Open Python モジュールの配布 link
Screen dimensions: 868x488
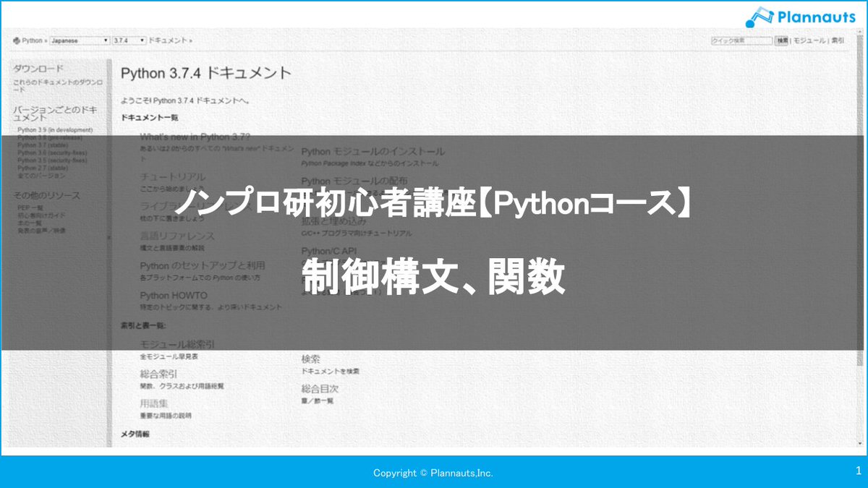coord(354,181)
